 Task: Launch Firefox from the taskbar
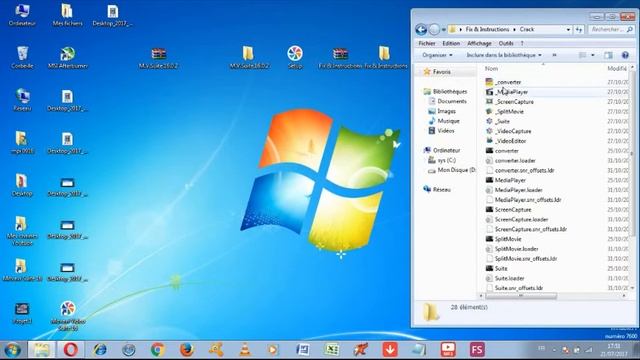187,349
